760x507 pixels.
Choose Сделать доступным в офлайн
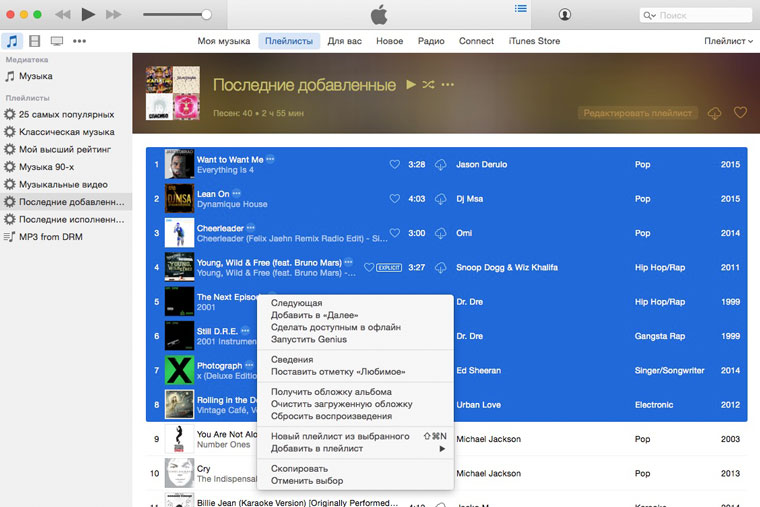coord(355,327)
